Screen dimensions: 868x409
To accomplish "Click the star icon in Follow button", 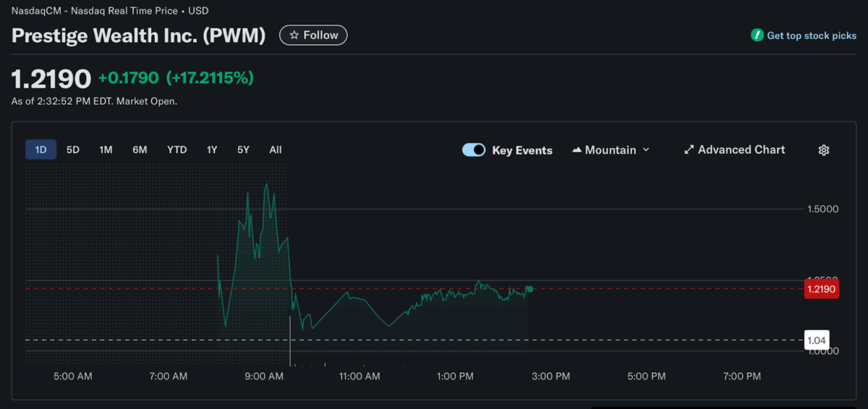I will coord(294,35).
